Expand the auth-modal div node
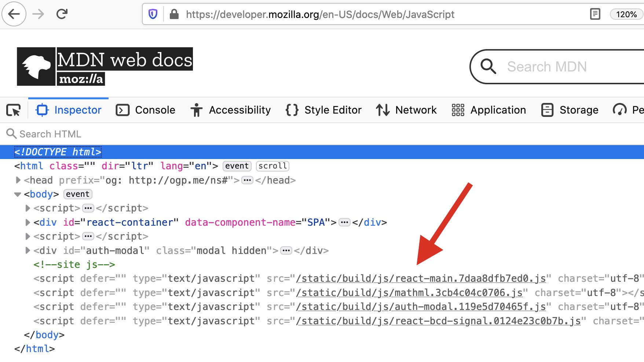Viewport: 644px width, 362px height. [28, 251]
